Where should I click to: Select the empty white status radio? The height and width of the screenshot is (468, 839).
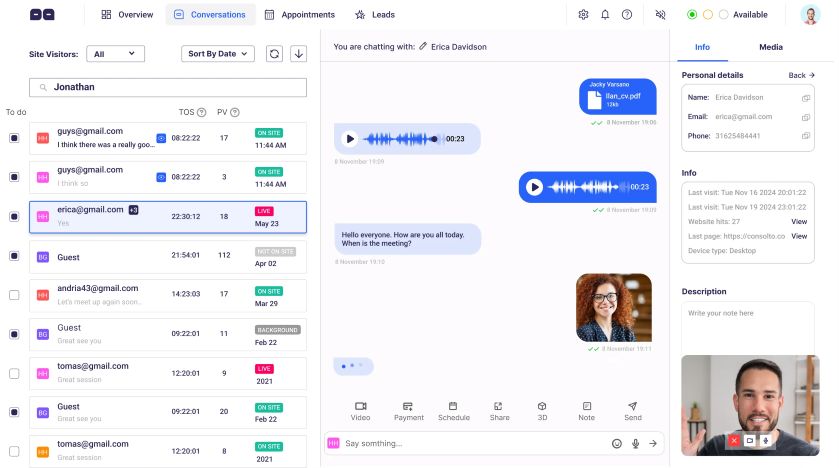click(x=723, y=14)
